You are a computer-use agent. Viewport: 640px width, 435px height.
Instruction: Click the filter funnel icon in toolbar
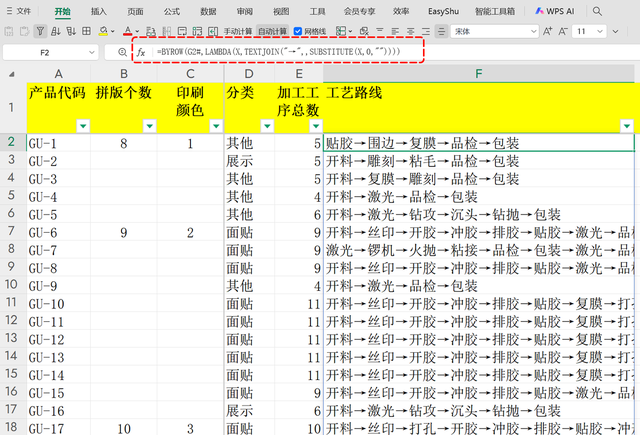pyautogui.click(x=40, y=31)
